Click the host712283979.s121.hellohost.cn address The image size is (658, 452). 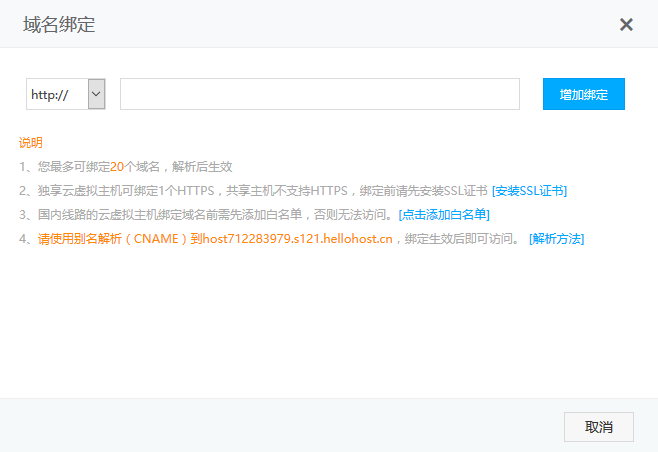point(297,239)
